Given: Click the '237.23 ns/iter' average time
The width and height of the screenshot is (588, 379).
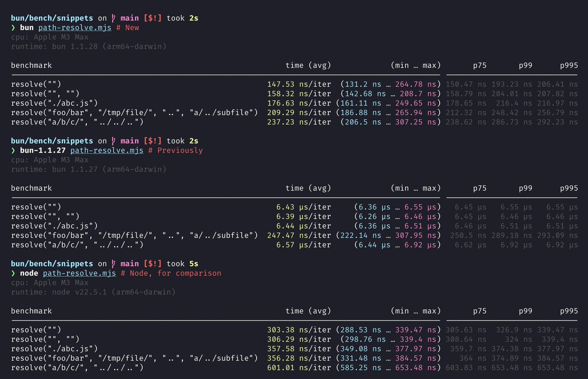Looking at the screenshot, I should point(299,122).
